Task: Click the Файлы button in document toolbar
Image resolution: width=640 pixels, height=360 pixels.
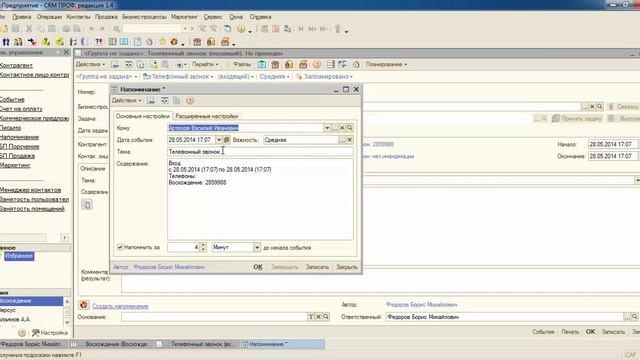Action: pyautogui.click(x=242, y=64)
